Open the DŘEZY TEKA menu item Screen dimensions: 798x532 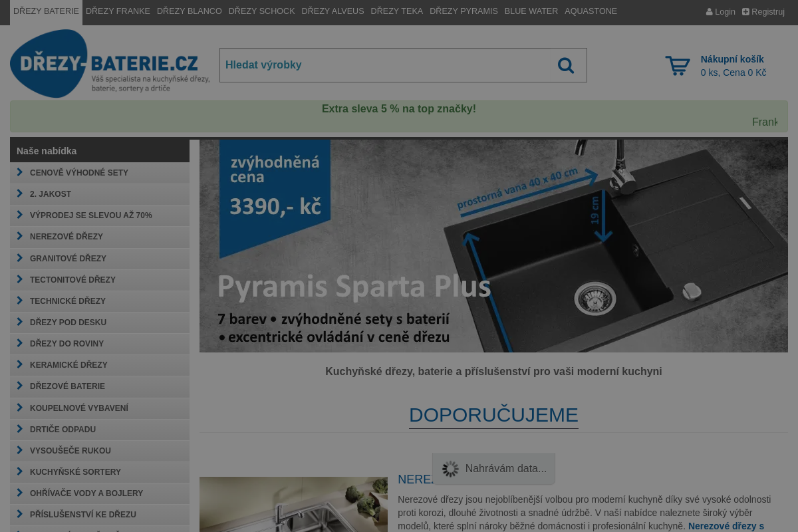pos(396,12)
